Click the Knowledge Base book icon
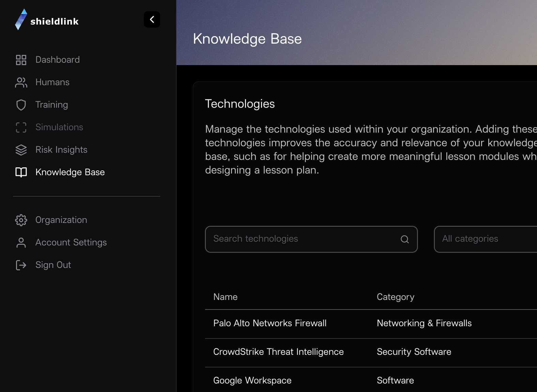Viewport: 537px width, 392px height. [21, 172]
